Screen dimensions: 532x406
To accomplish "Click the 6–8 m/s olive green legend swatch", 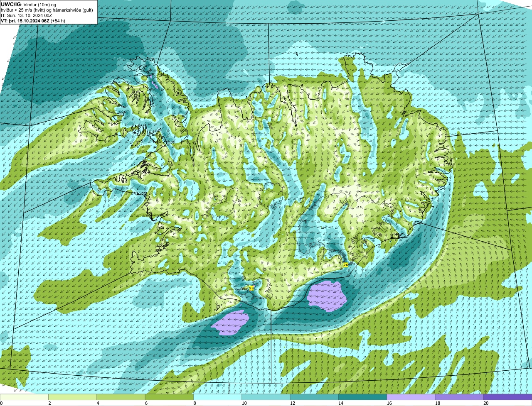I will click(169, 397).
